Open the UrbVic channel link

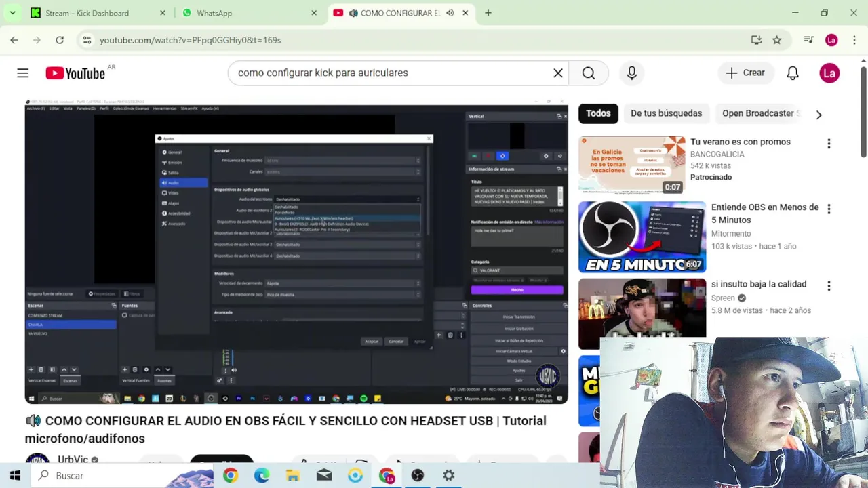coord(73,459)
